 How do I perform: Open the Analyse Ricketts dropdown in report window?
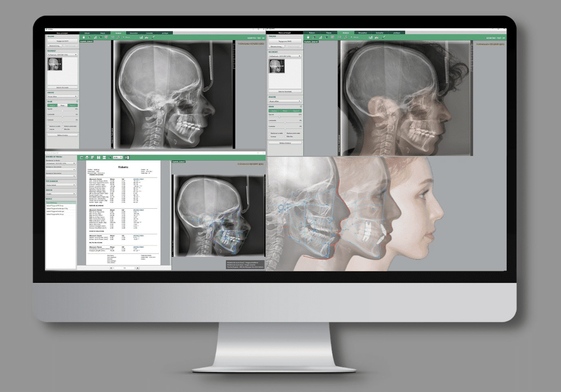(x=61, y=194)
